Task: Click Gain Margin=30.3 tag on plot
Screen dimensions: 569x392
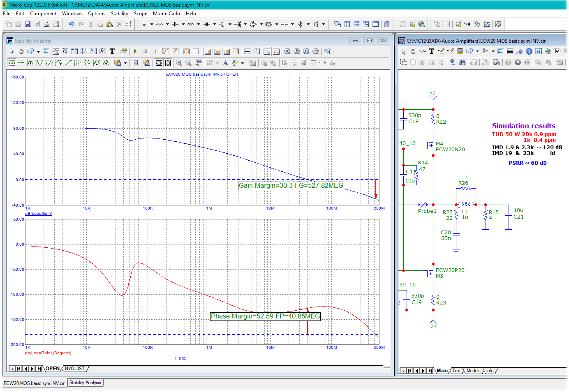Action: pyautogui.click(x=291, y=186)
